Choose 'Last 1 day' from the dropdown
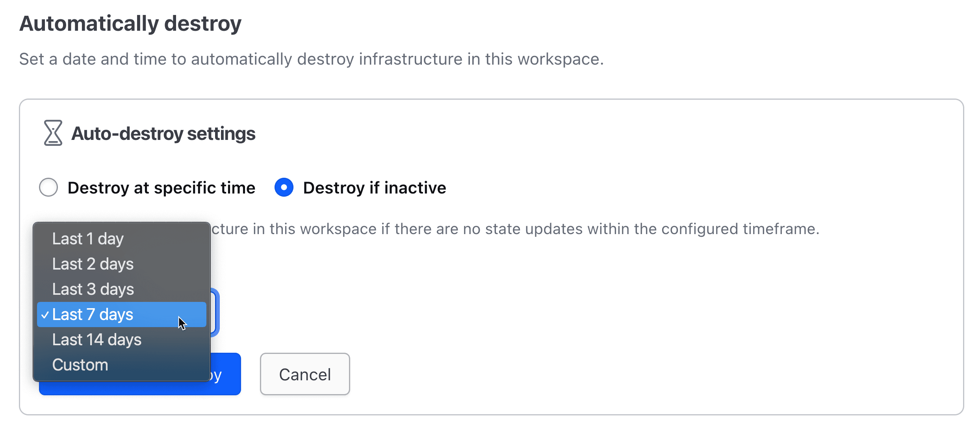980x428 pixels. pos(87,238)
